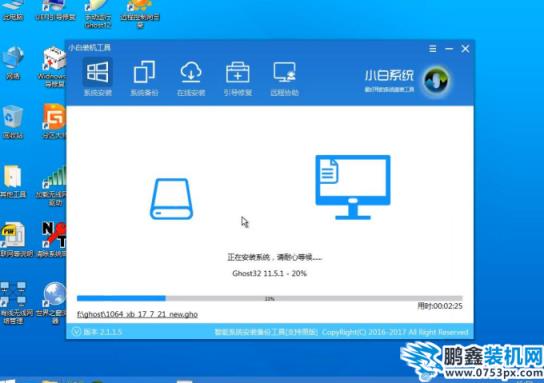The image size is (544, 383).
Task: Click the 正在安装系统 please-wait message
Action: pyautogui.click(x=274, y=257)
